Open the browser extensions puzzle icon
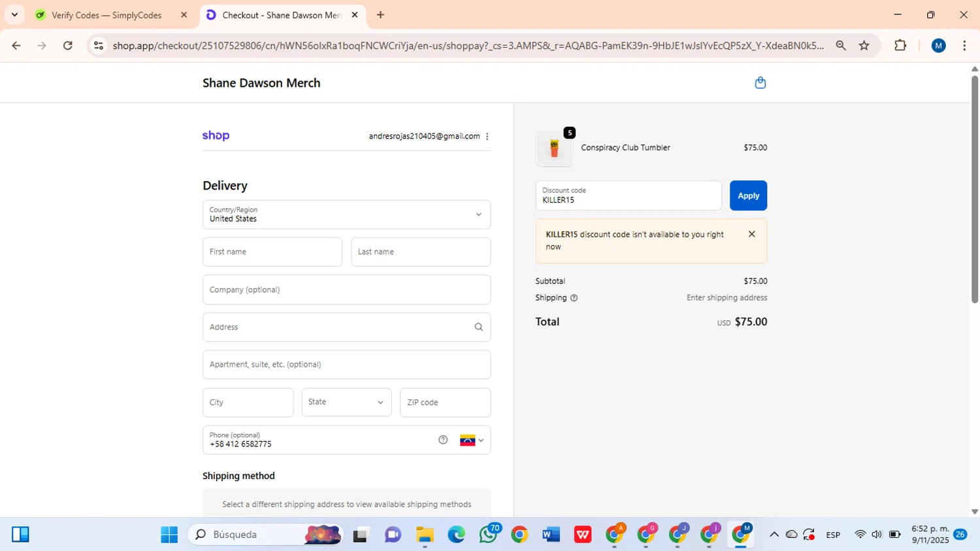Image resolution: width=980 pixels, height=551 pixels. tap(900, 45)
